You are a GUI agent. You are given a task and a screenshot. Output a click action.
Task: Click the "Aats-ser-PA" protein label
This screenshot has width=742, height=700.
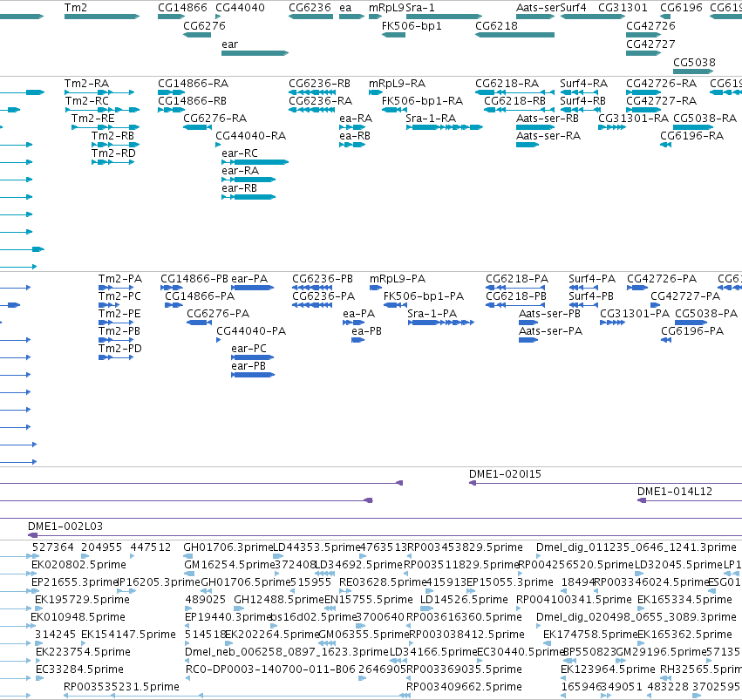(x=551, y=331)
